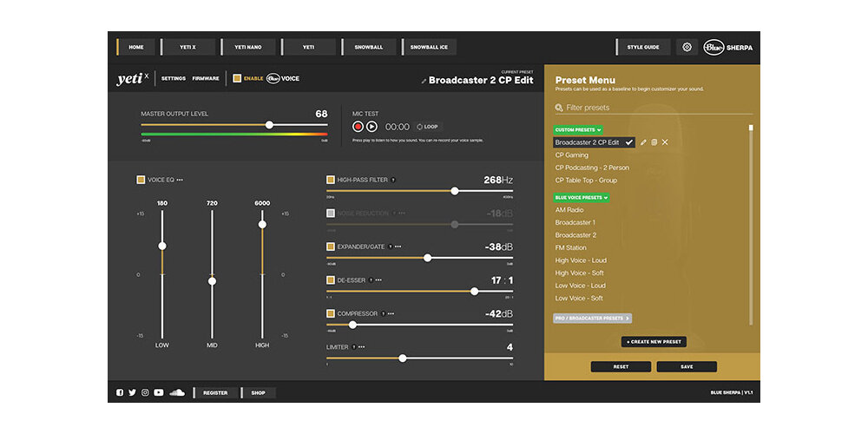Play back the mic test sample

372,127
